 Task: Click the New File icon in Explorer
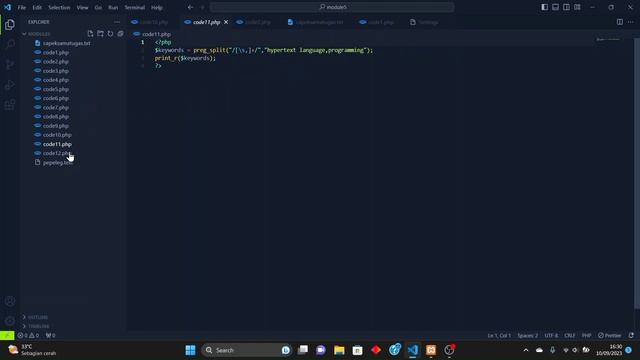coord(90,34)
